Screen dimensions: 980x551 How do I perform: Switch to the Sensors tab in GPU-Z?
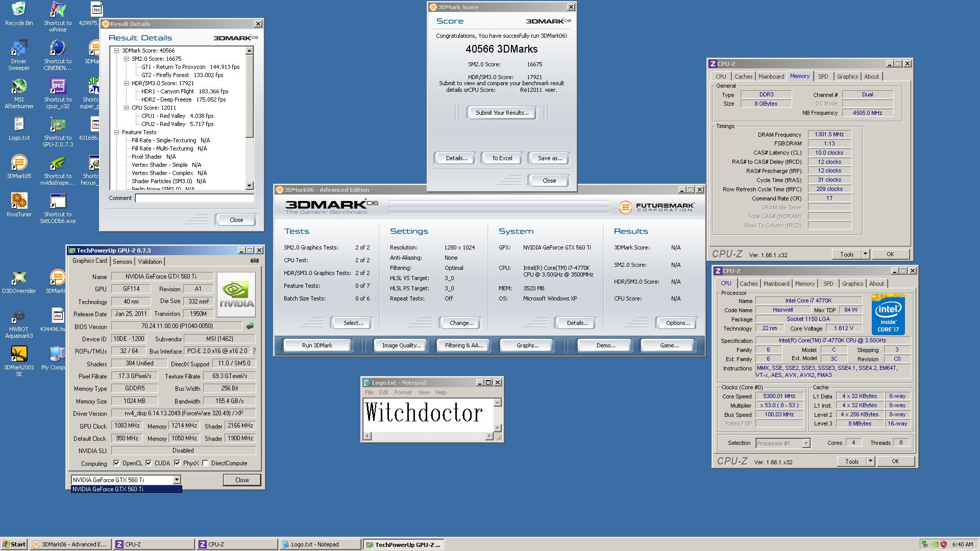pos(122,261)
